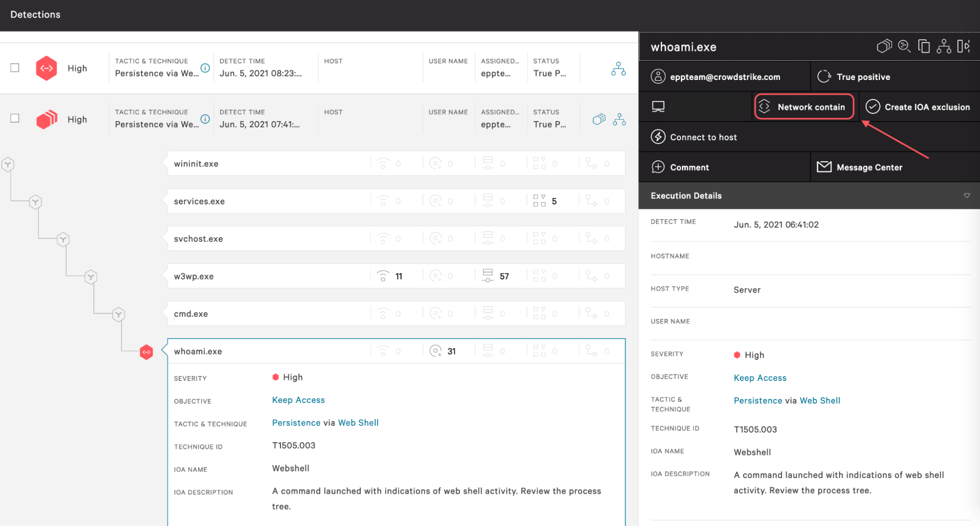The image size is (980, 526).
Task: Open Persistence link in Execution Details panel
Action: point(758,401)
